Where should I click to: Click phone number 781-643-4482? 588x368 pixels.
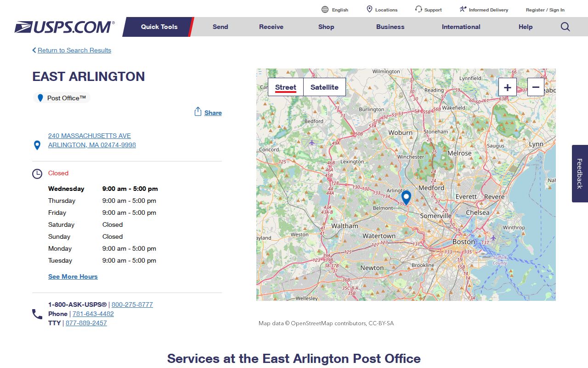tap(93, 314)
